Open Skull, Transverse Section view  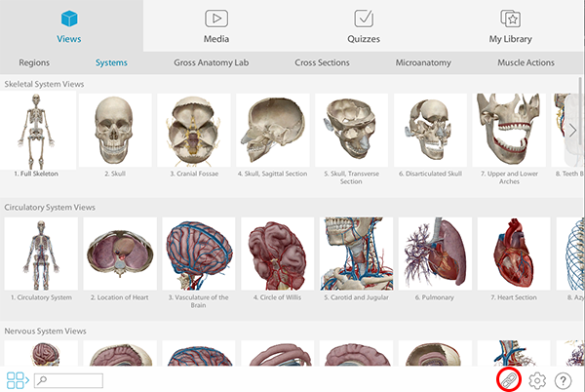pyautogui.click(x=351, y=130)
